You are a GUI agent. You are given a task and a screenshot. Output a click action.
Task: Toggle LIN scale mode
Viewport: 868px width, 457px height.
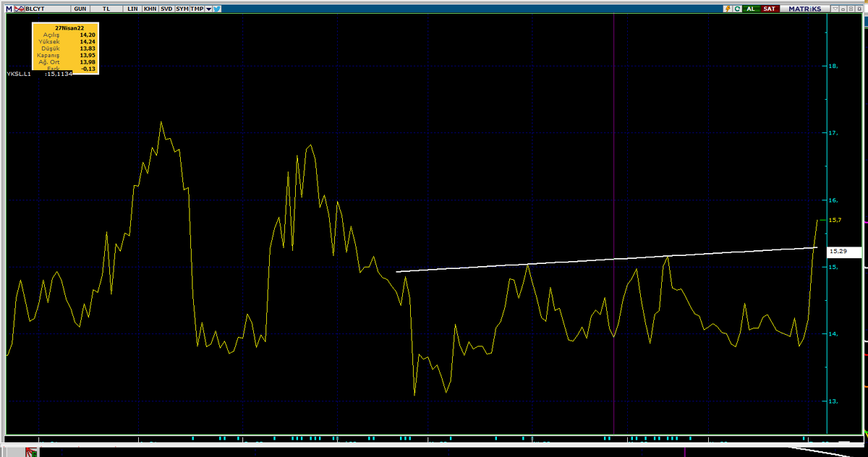(132, 9)
